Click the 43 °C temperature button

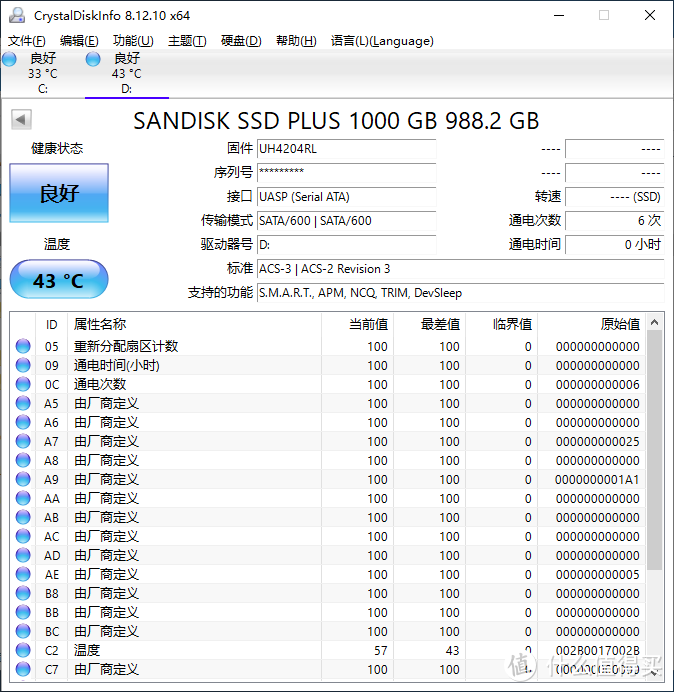[59, 279]
